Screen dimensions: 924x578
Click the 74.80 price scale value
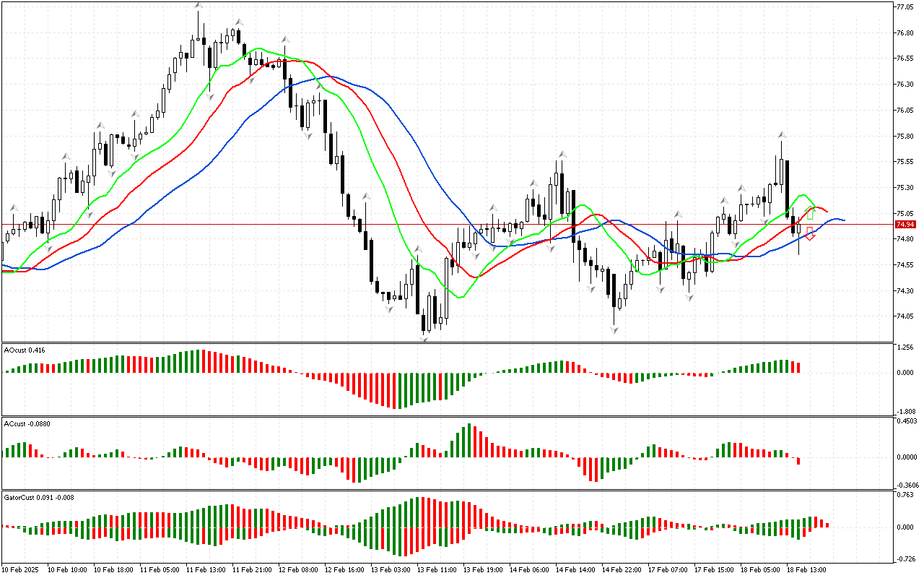(905, 239)
